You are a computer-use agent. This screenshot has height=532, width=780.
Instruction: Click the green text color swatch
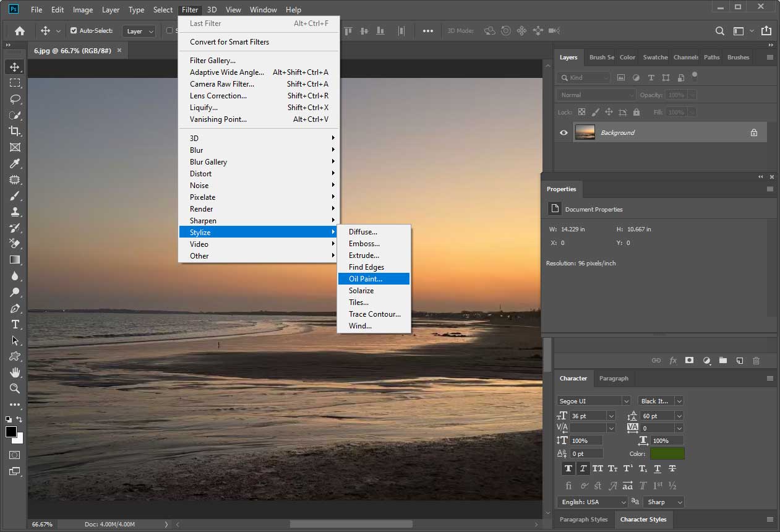666,453
